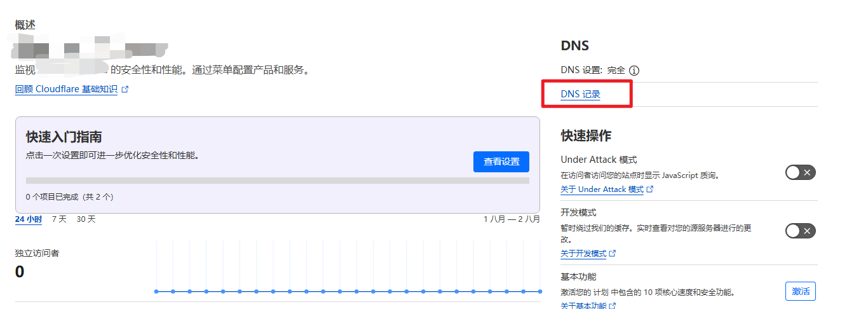Image resolution: width=868 pixels, height=309 pixels.
Task: Click external-link icon after 关于基本功能
Action: (x=613, y=306)
